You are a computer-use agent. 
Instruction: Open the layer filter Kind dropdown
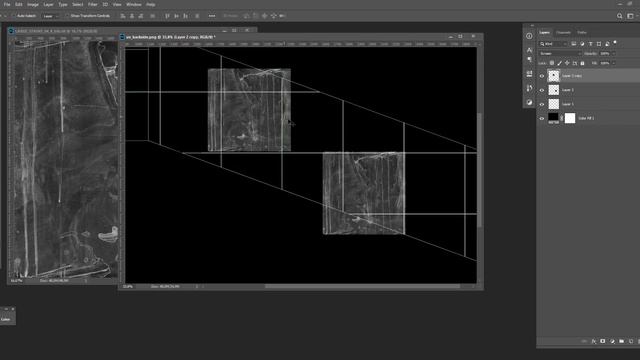[553, 44]
